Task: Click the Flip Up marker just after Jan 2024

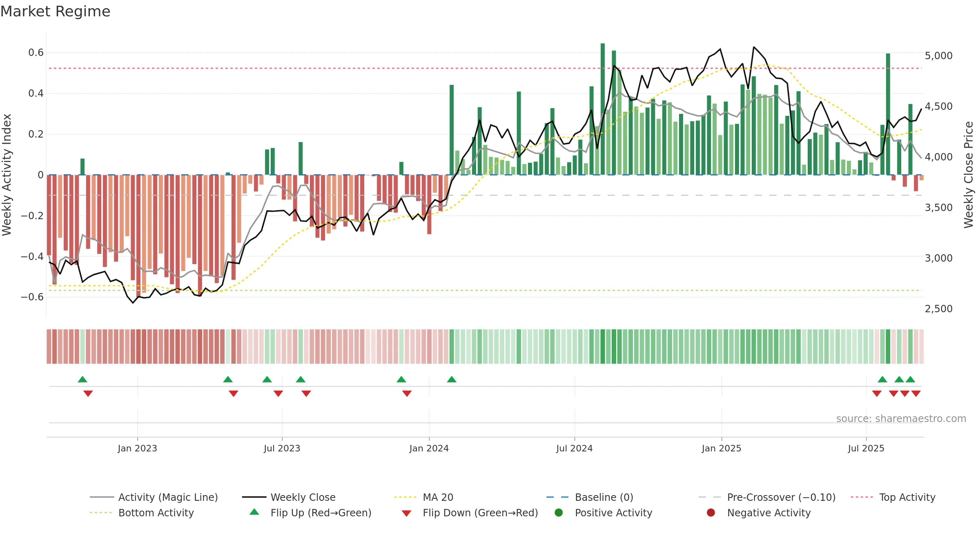Action: coord(452,379)
